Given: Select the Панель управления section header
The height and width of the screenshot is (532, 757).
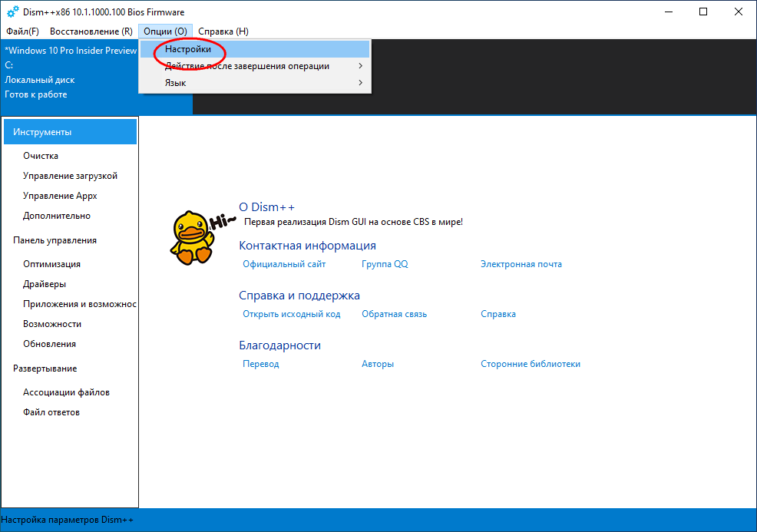Looking at the screenshot, I should point(55,240).
